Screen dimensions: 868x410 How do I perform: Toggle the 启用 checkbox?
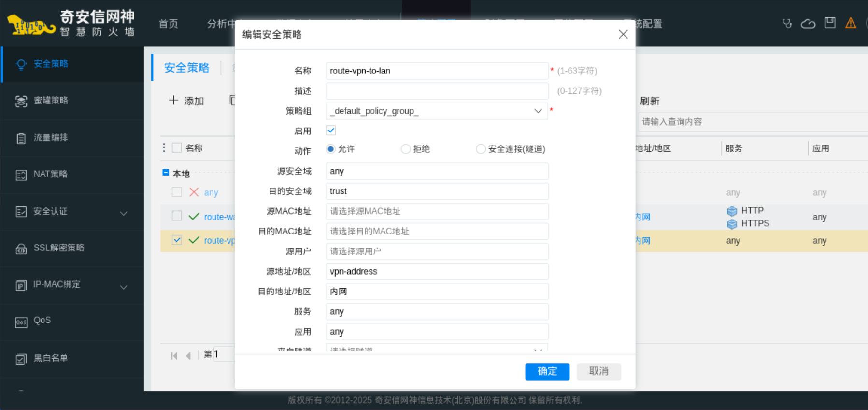click(x=331, y=131)
